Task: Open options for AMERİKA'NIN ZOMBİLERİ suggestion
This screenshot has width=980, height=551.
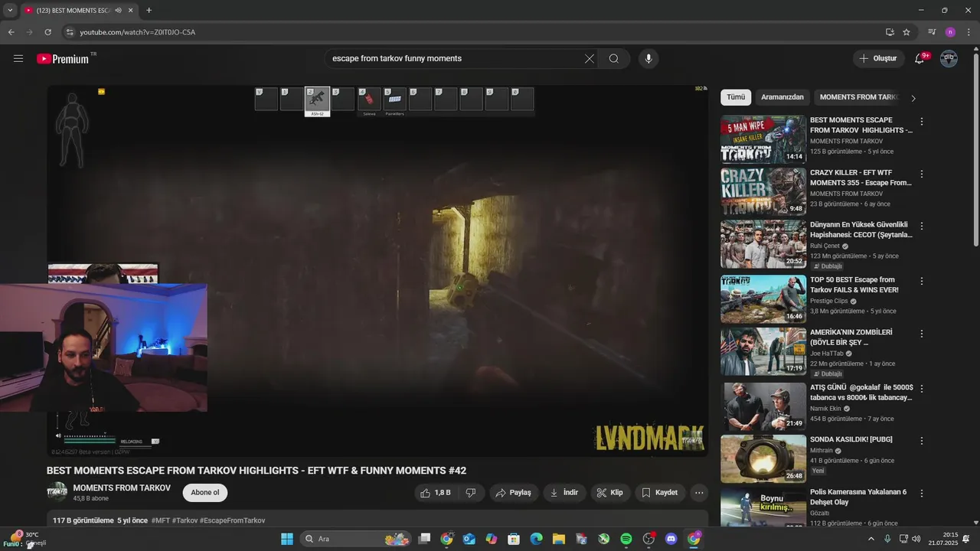Action: coord(922,334)
